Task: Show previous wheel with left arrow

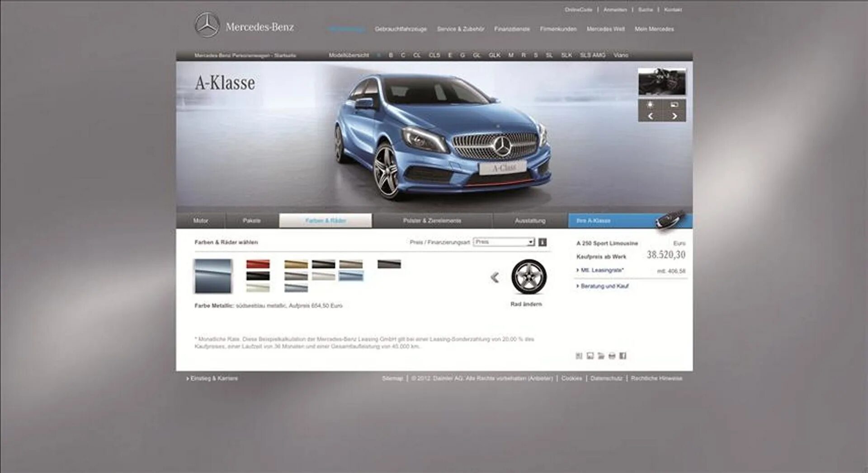Action: coord(495,277)
